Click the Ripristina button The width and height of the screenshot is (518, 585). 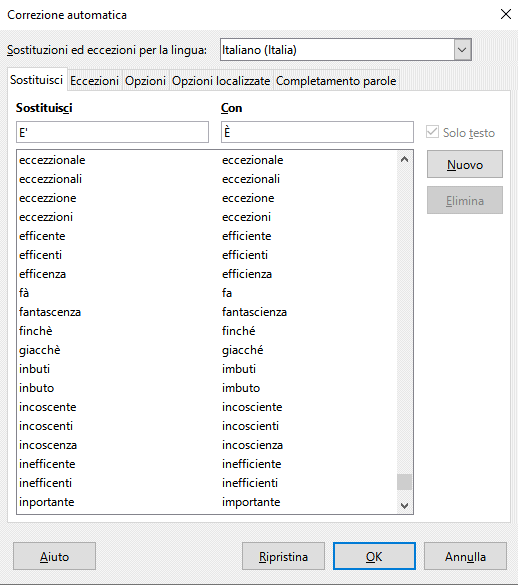[x=283, y=556]
